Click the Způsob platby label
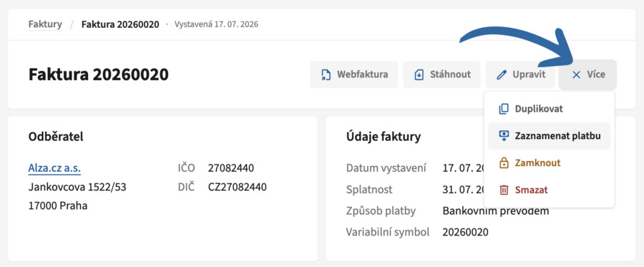The image size is (644, 267). (x=381, y=211)
